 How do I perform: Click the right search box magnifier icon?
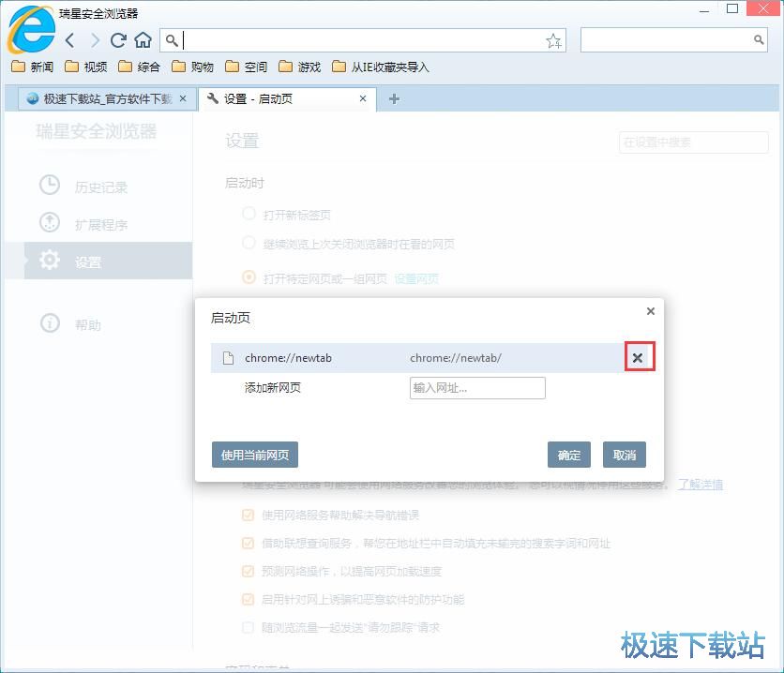tap(759, 40)
